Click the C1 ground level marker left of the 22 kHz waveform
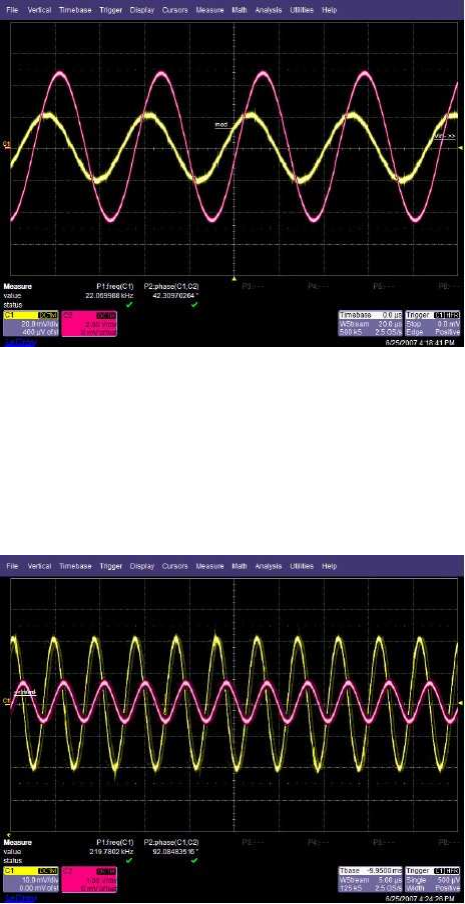This screenshot has width=465, height=904. pos(7,145)
